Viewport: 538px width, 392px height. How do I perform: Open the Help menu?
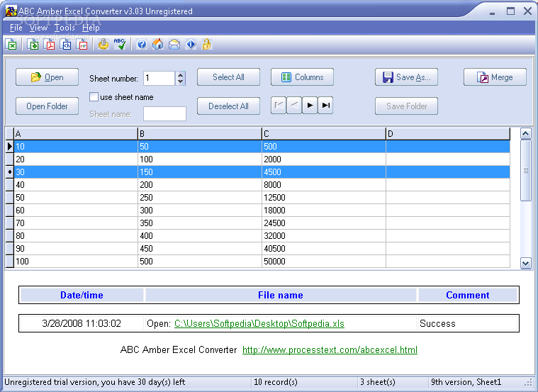(x=91, y=28)
